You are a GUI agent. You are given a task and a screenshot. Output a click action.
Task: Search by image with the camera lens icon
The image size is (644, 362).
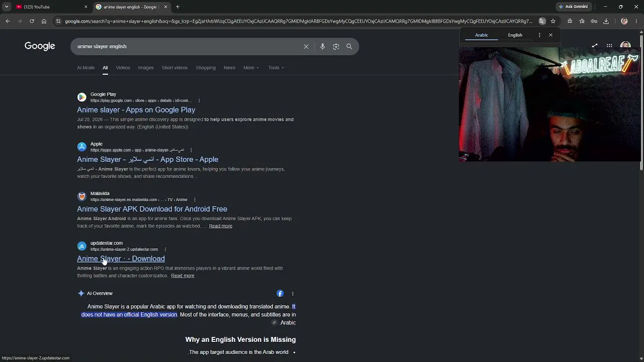(x=336, y=46)
